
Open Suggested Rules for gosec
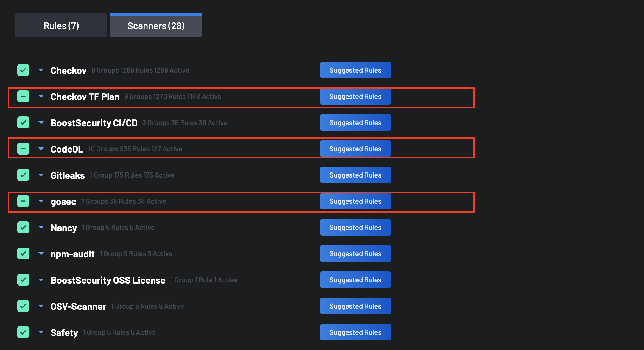point(355,201)
